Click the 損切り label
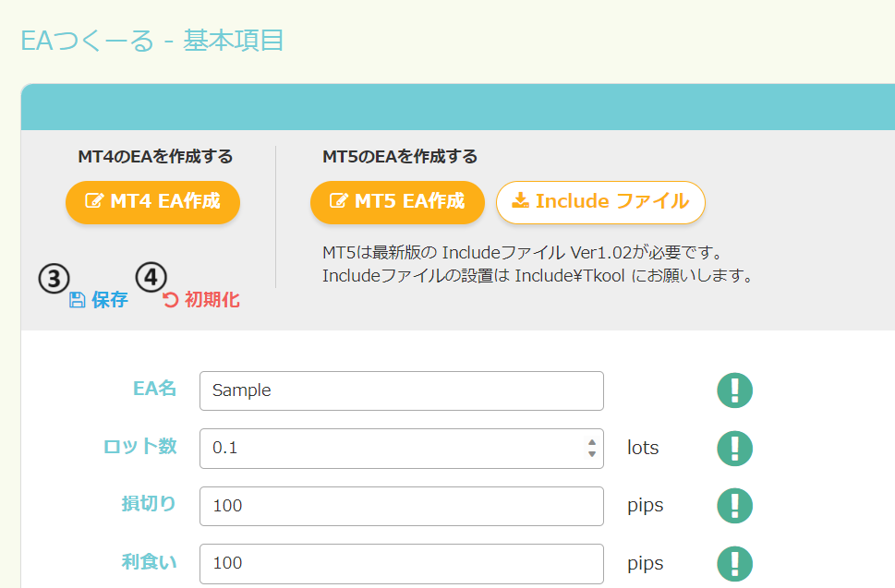Viewport: 895px width, 588px height. [x=149, y=504]
